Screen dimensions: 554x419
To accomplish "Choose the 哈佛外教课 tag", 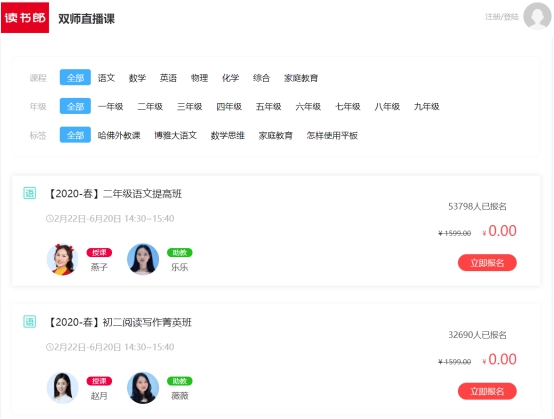I will tap(119, 135).
